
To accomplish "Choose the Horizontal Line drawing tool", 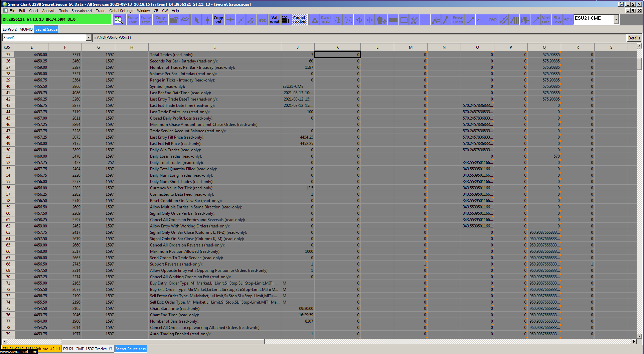I will click(425, 20).
